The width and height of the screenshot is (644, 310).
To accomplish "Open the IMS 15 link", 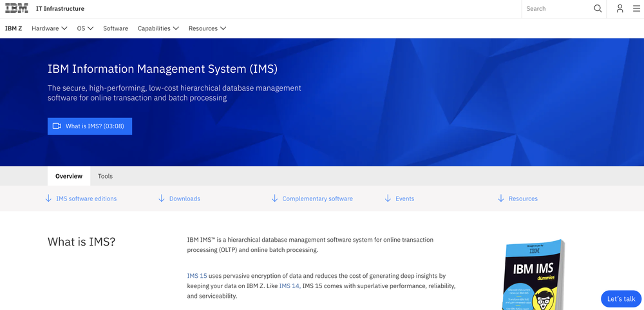I will 197,276.
